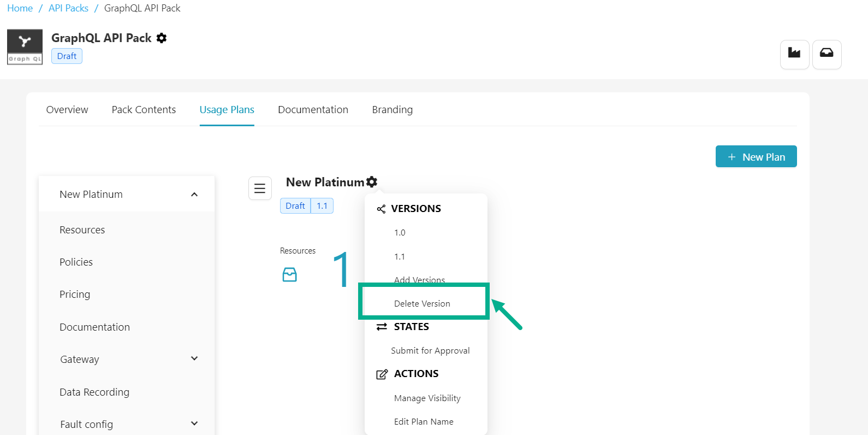Go to API Packs breadcrumb link
Image resolution: width=868 pixels, height=435 pixels.
(68, 8)
